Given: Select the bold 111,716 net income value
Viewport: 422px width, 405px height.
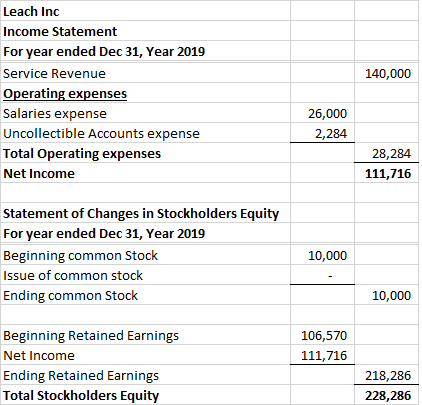Looking at the screenshot, I should point(388,174).
